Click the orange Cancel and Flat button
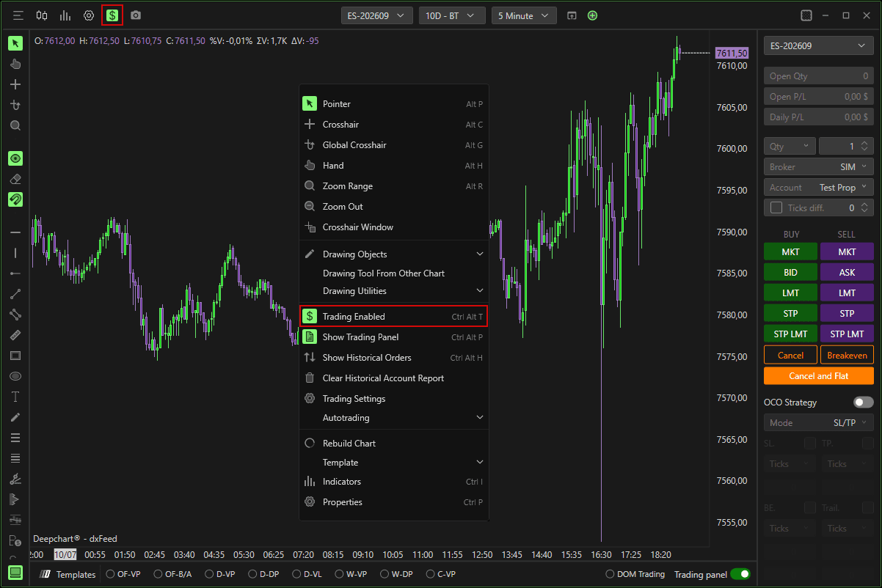The image size is (882, 588). [x=819, y=376]
